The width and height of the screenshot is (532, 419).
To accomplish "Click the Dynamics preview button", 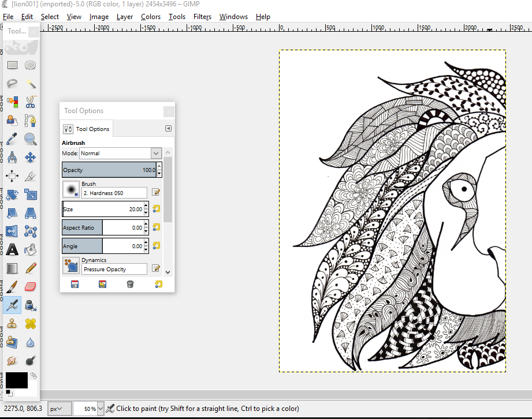I will coord(70,265).
